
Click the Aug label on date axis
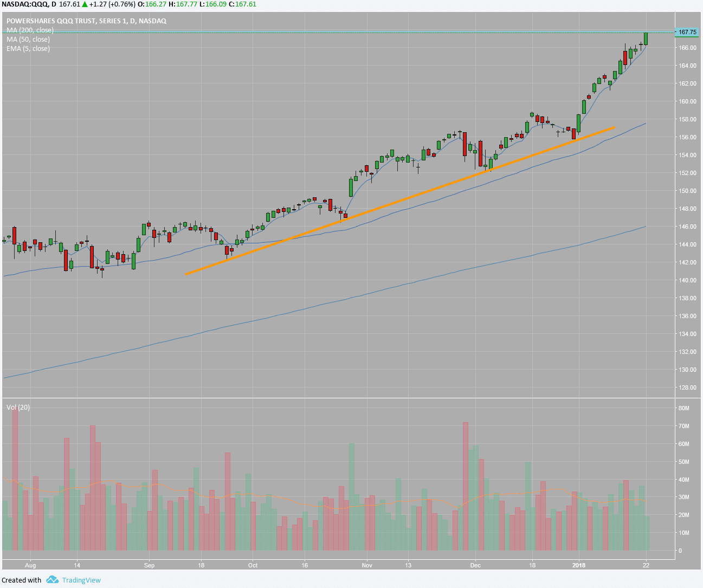(30, 565)
